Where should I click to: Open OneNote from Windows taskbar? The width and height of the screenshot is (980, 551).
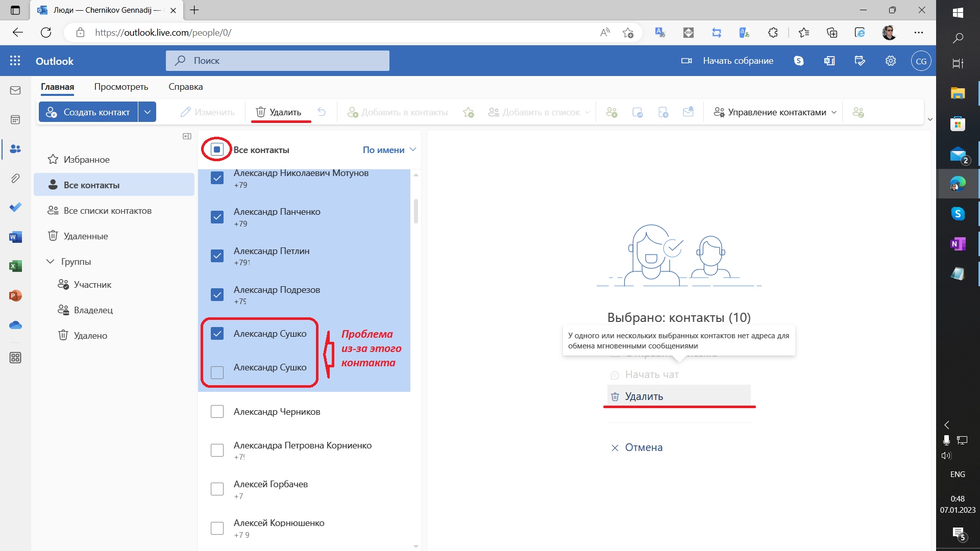click(x=958, y=244)
